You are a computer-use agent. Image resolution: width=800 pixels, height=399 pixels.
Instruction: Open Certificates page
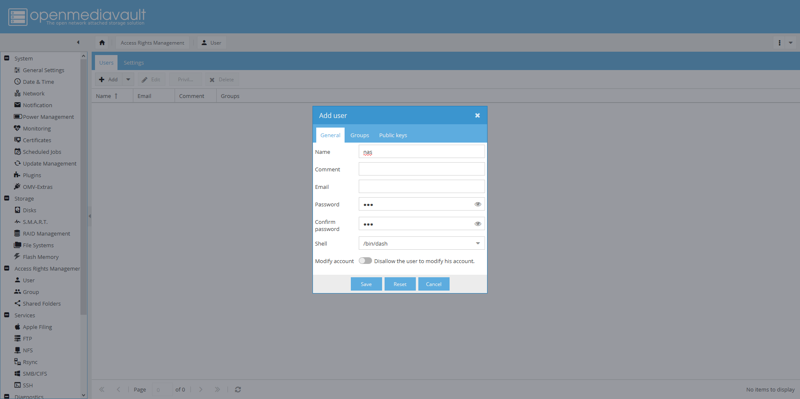32,140
